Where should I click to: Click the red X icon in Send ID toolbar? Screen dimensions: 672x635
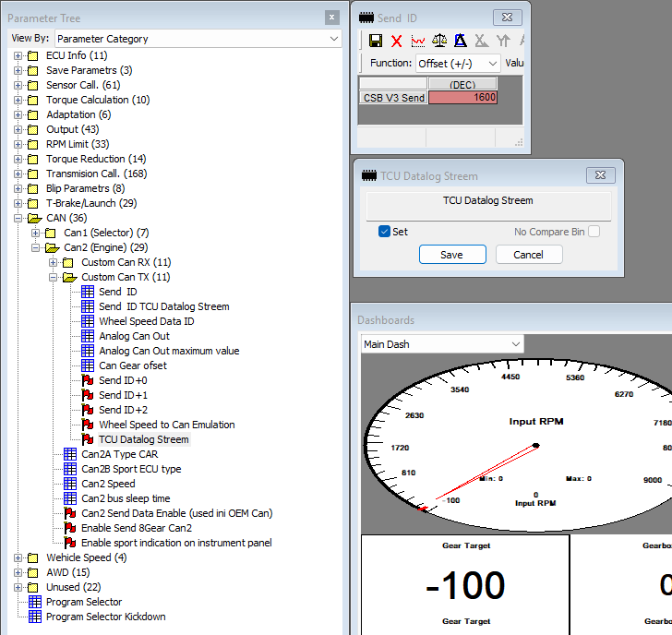tap(397, 41)
